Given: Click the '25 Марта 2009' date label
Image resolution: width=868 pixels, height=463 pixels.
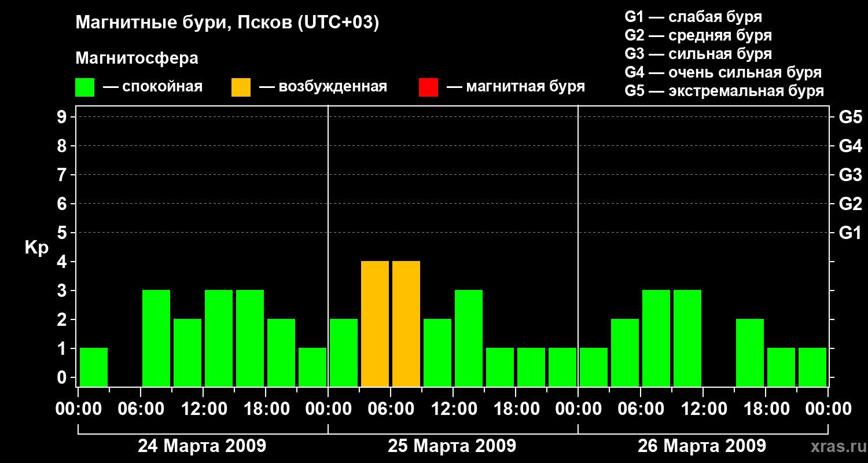Looking at the screenshot, I should coord(452,446).
